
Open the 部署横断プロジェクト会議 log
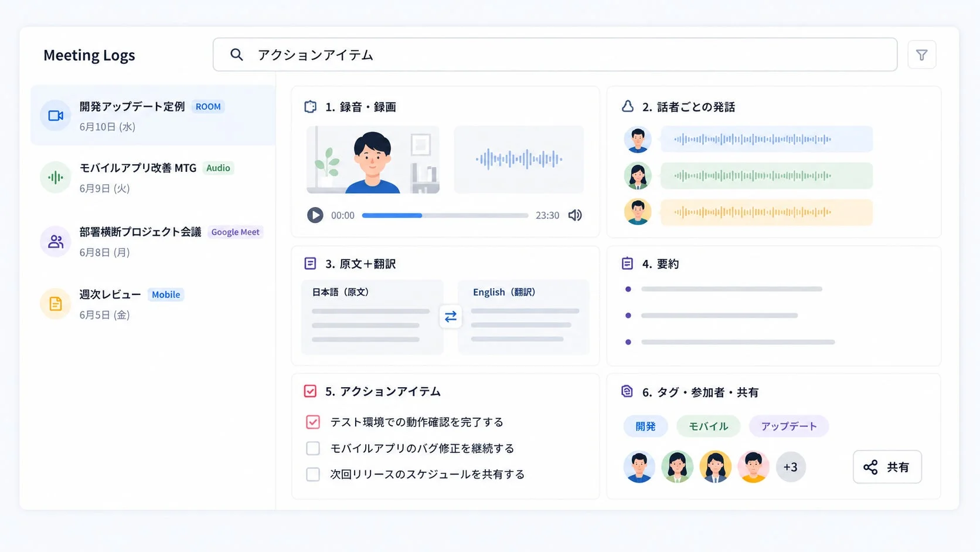pos(153,241)
